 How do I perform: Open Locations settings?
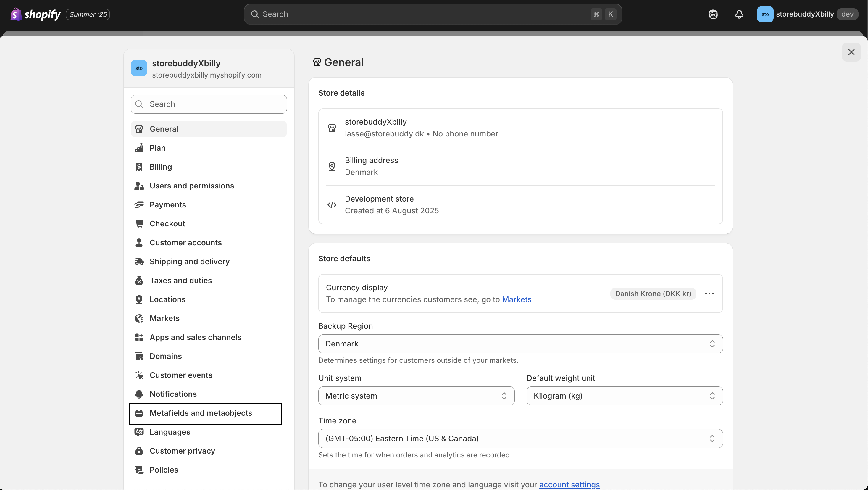(209, 299)
